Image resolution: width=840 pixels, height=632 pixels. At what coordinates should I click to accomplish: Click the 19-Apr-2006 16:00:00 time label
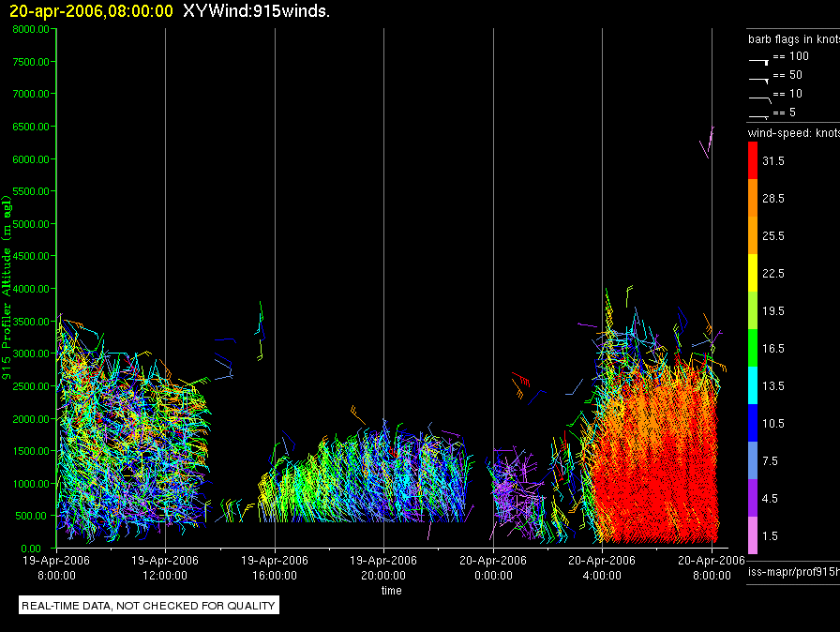pyautogui.click(x=275, y=567)
